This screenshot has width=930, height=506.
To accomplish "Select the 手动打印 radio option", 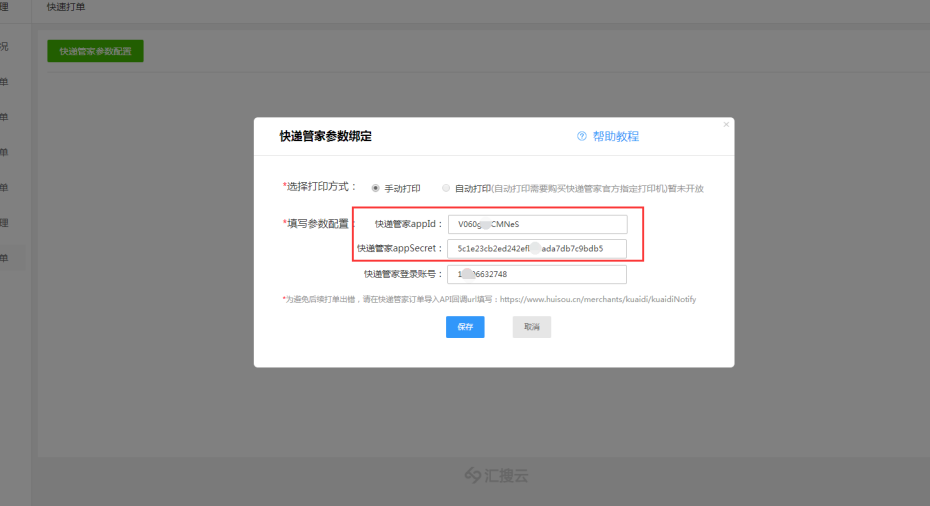I will tap(376, 188).
